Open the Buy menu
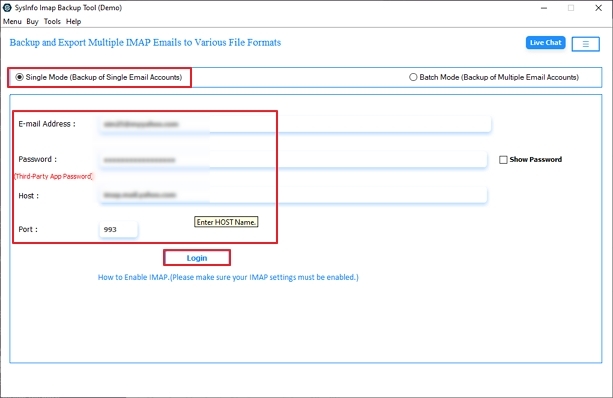This screenshot has width=613, height=398. (32, 22)
